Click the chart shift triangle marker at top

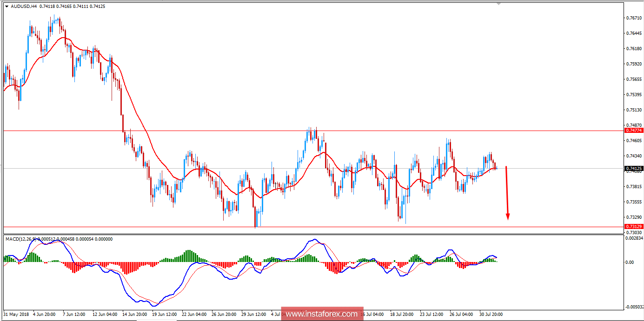[499, 4]
